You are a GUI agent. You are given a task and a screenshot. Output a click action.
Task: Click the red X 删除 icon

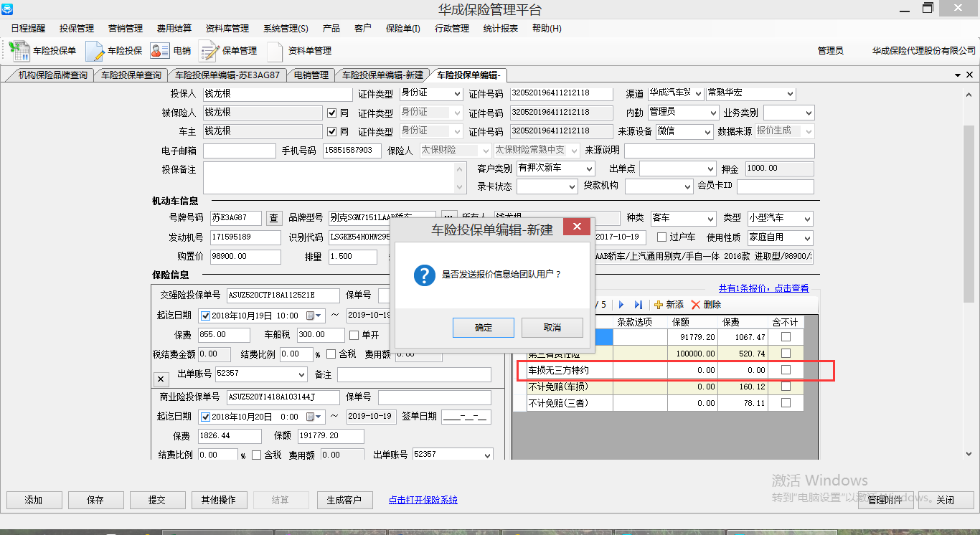[695, 305]
